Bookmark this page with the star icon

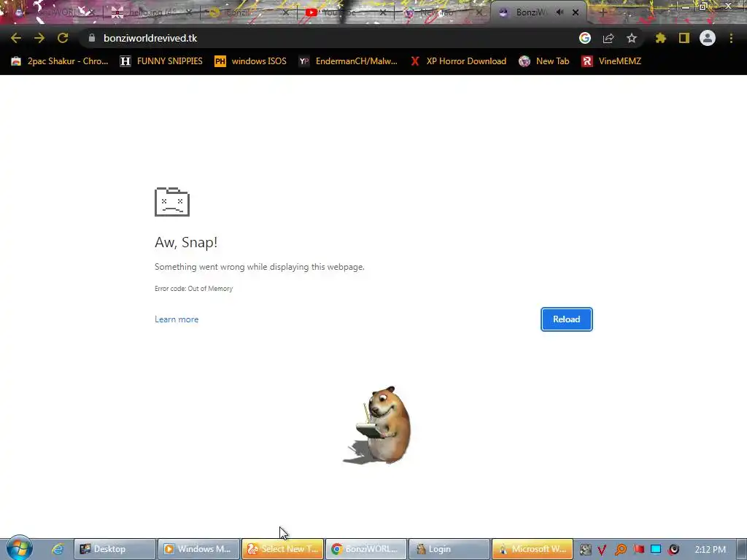(x=632, y=38)
